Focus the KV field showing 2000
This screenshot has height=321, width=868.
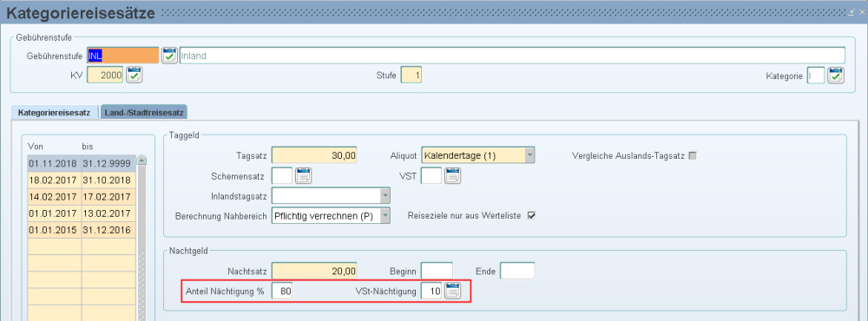click(105, 75)
